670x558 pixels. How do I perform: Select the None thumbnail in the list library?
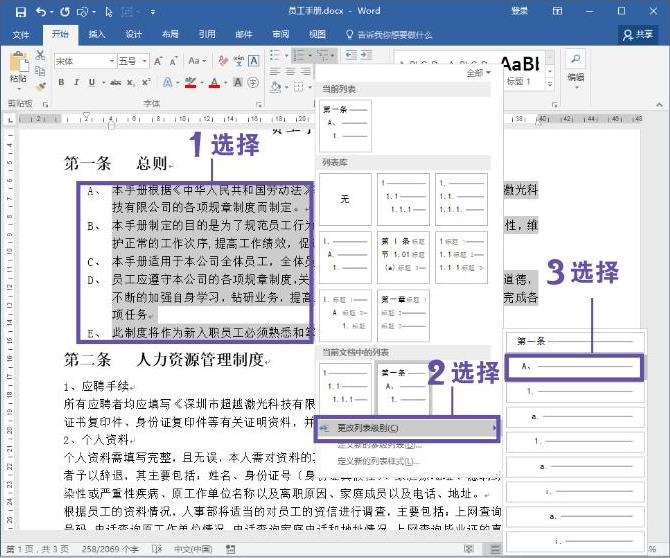[345, 200]
